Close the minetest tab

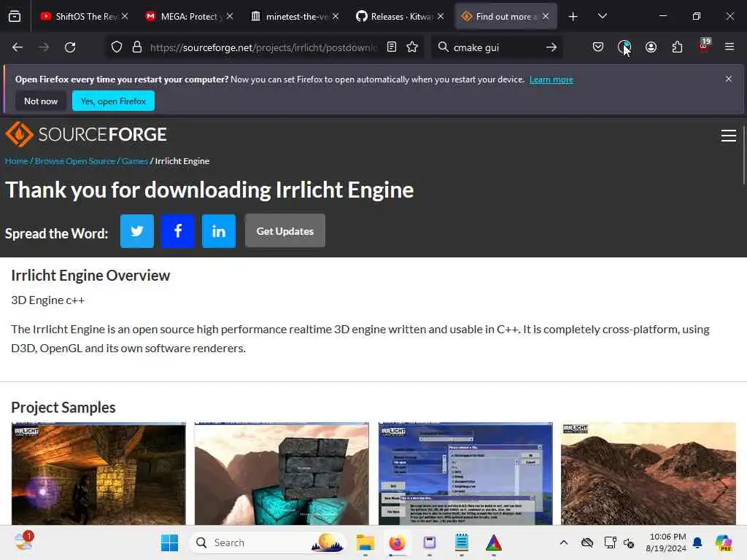(336, 16)
